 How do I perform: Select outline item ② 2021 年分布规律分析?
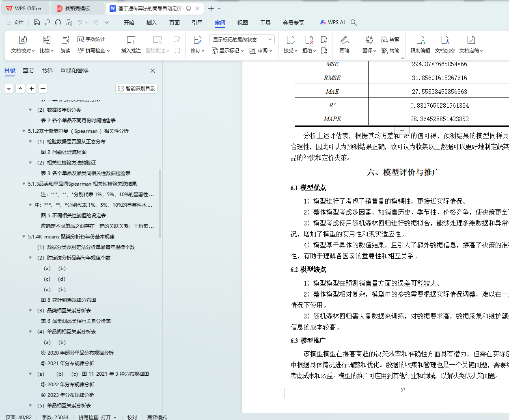coord(67,363)
